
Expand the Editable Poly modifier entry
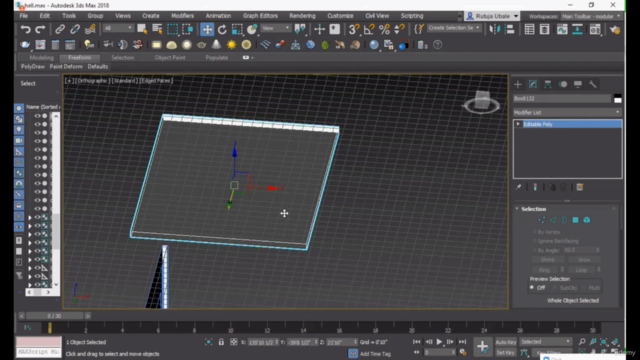[518, 124]
